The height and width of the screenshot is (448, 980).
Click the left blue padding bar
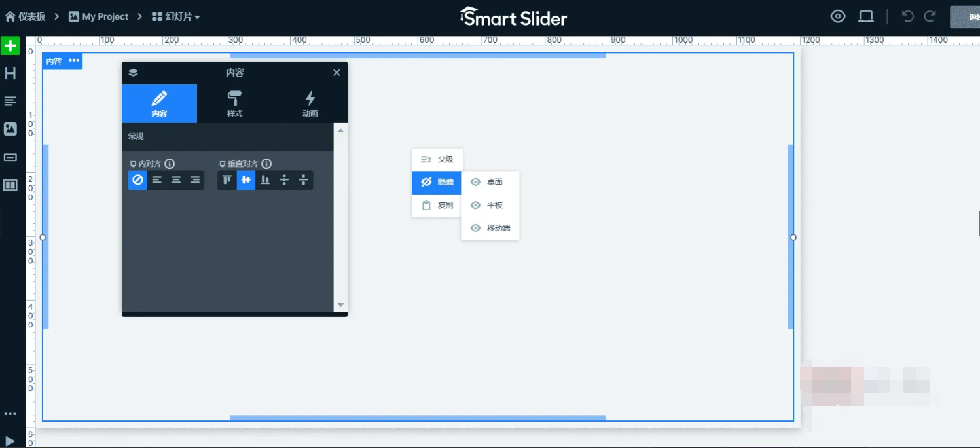click(46, 237)
